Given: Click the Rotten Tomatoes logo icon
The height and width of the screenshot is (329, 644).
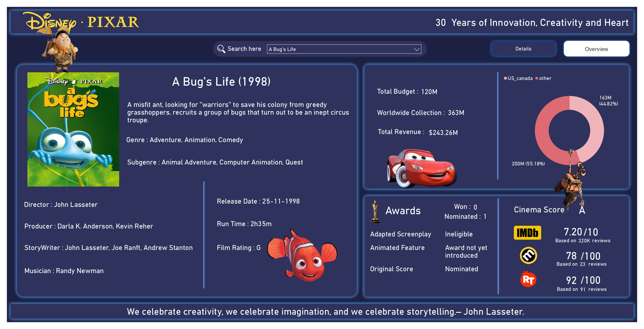Looking at the screenshot, I should pos(528,279).
